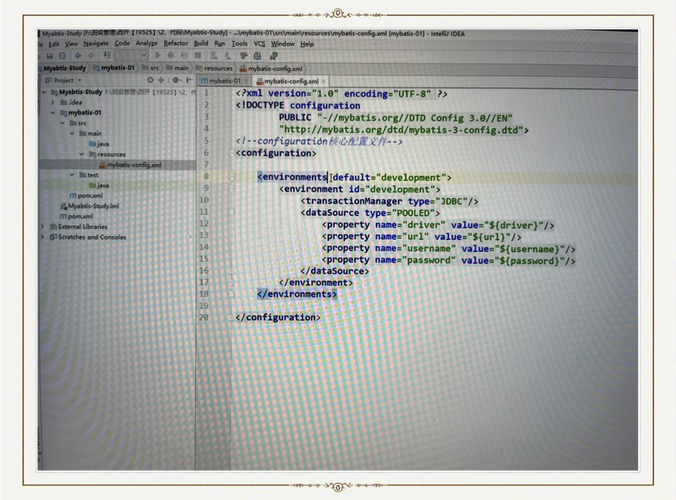Expand Scratches and Consoles node arrow
Screen dimensions: 676x500
[x=42, y=237]
